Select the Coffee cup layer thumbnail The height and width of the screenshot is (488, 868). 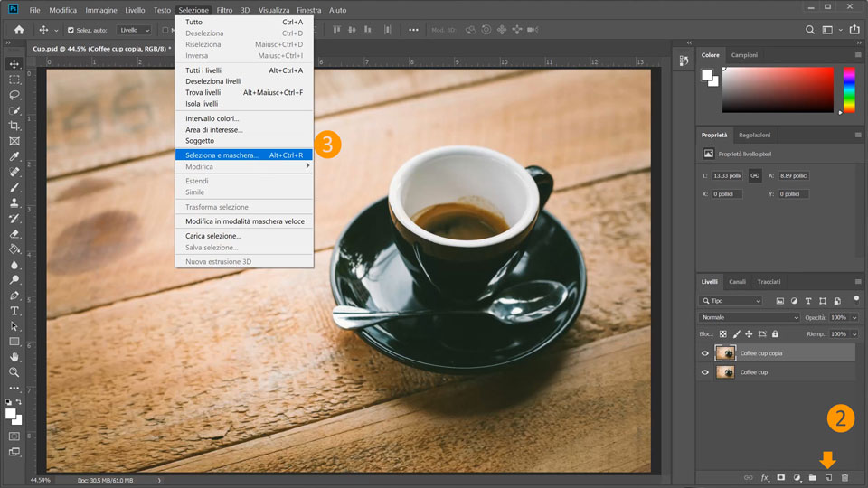pyautogui.click(x=725, y=372)
